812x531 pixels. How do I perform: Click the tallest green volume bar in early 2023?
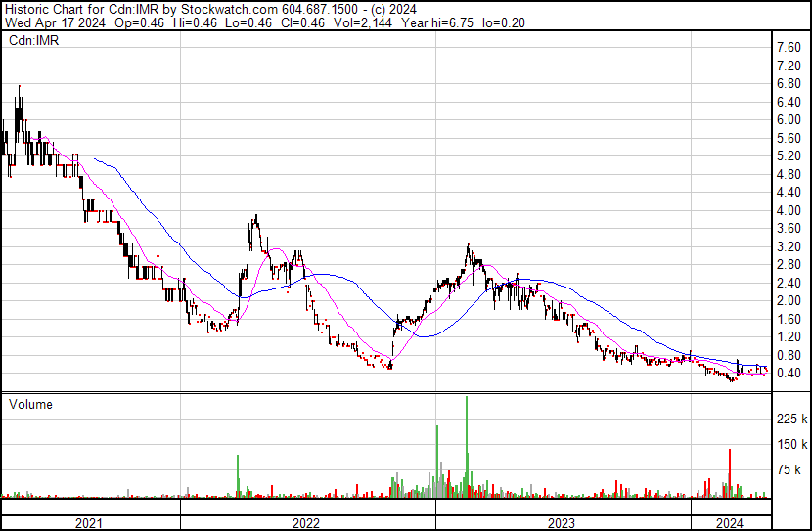pyautogui.click(x=467, y=447)
